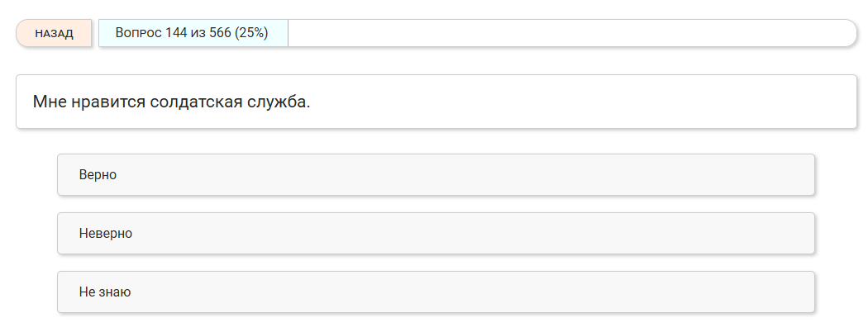Click the Вопрос 144 из 566 label

coord(173,33)
